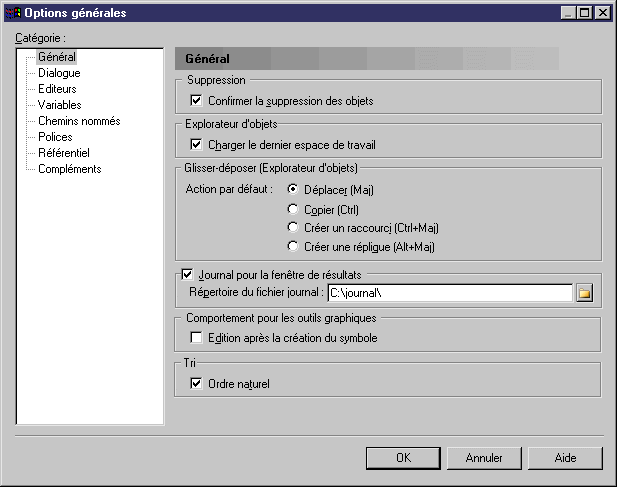
Task: Click the Annuler button
Action: coord(484,457)
